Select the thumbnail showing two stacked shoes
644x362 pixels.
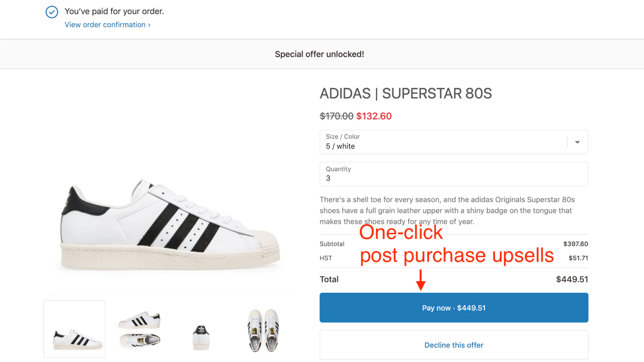coord(140,329)
